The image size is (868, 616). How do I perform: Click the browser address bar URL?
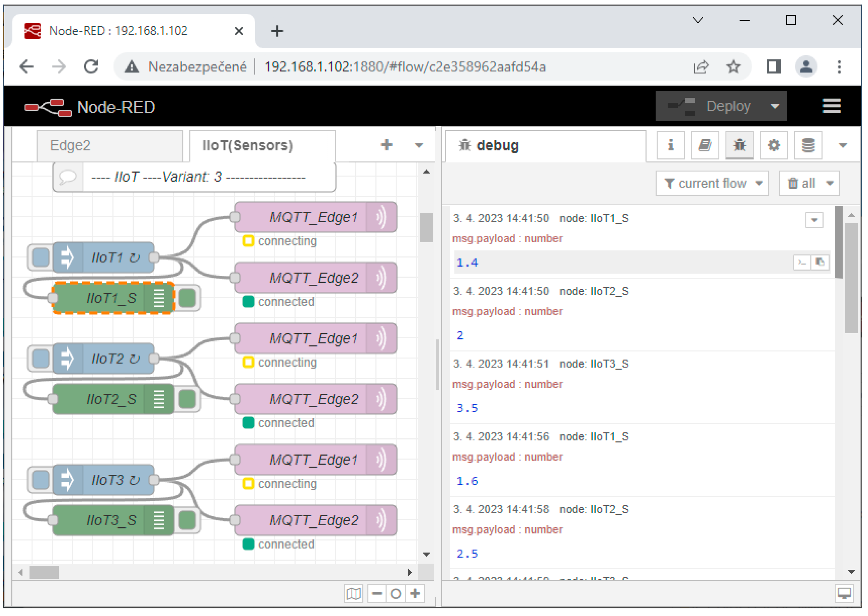click(x=404, y=67)
